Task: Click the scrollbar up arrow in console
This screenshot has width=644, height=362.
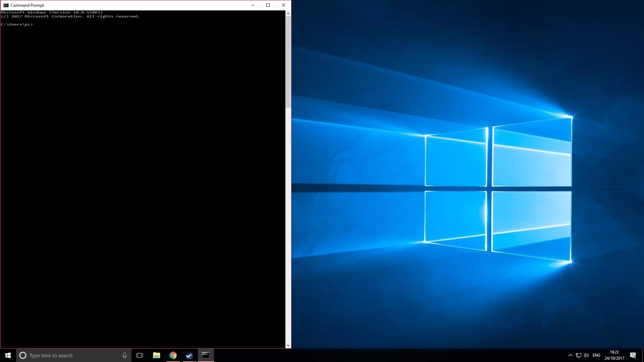Action: click(x=288, y=13)
